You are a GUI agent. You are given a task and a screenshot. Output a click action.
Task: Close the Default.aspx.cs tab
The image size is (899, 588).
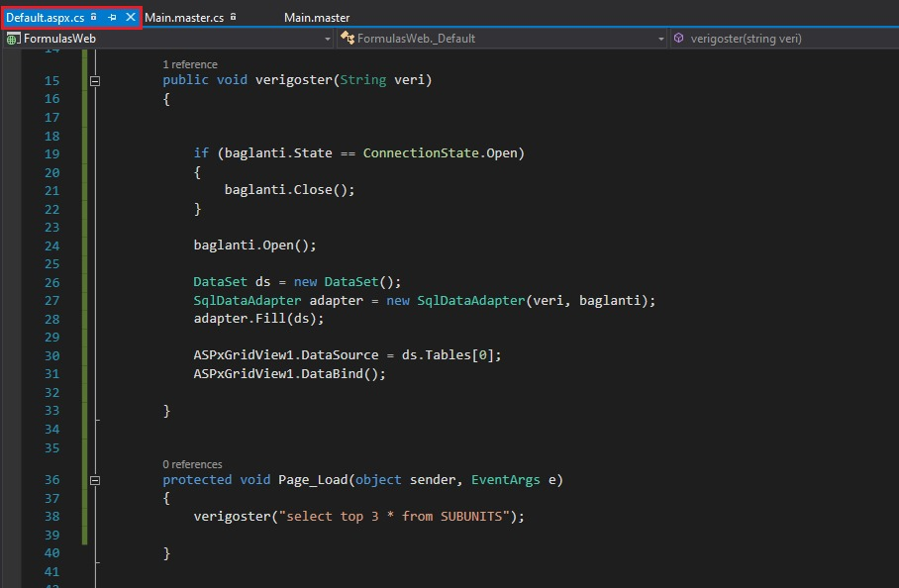[129, 17]
